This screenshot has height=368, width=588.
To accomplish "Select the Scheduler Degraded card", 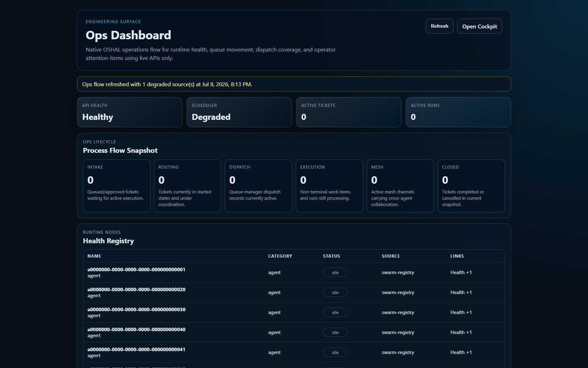I will point(239,112).
